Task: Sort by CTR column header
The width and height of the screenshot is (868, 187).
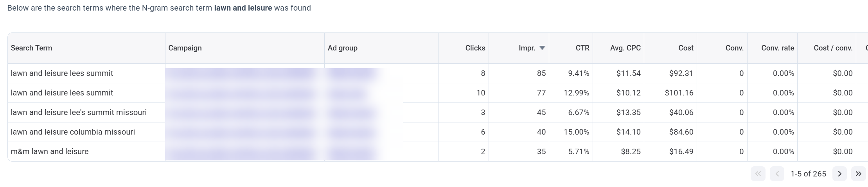Action: [582, 48]
